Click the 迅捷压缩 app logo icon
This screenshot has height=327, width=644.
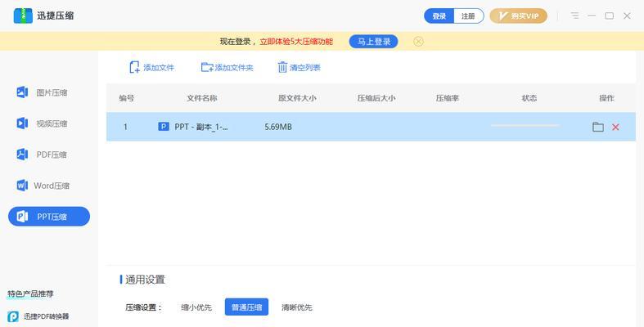tap(23, 16)
